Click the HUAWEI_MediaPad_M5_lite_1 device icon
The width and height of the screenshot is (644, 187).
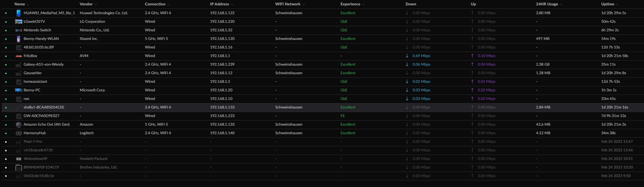click(x=18, y=13)
